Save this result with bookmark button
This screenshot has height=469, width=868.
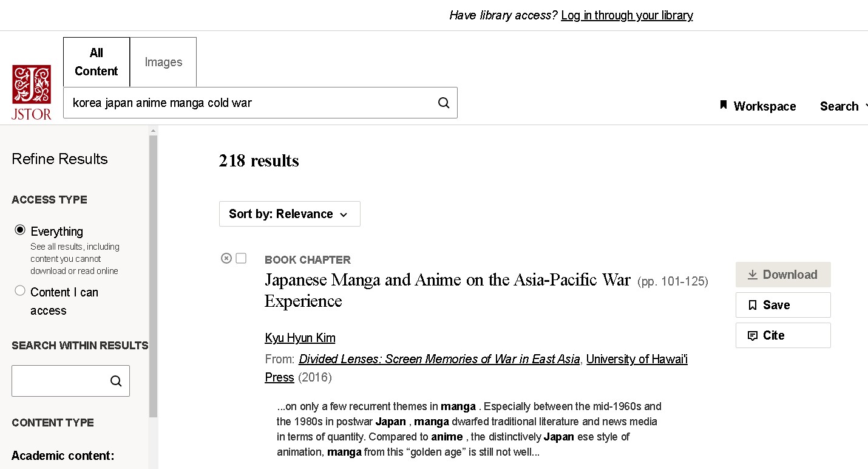pos(782,305)
